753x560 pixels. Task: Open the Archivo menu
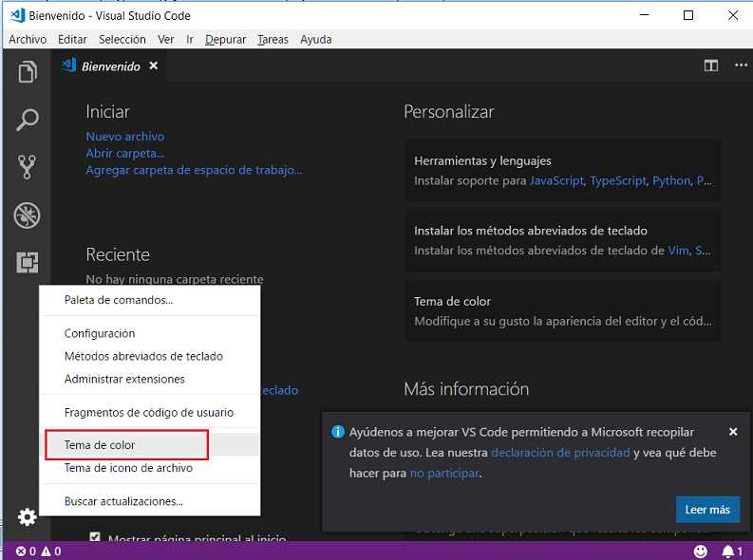28,39
